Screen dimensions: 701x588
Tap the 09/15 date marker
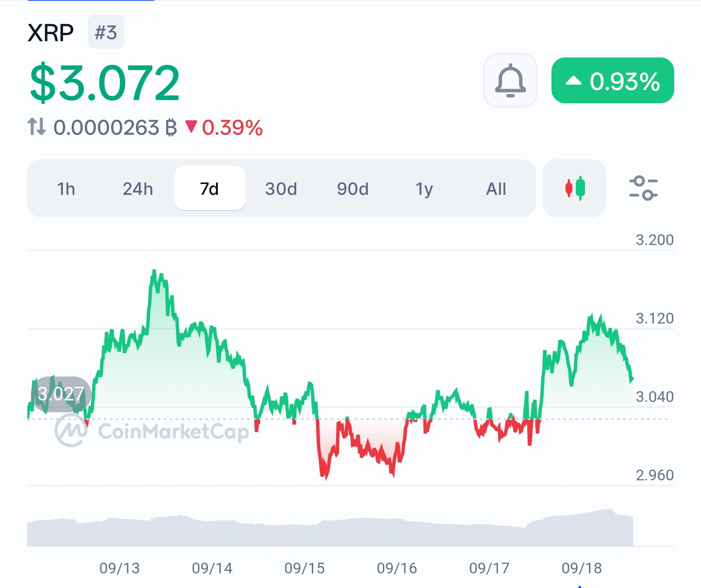(304, 568)
